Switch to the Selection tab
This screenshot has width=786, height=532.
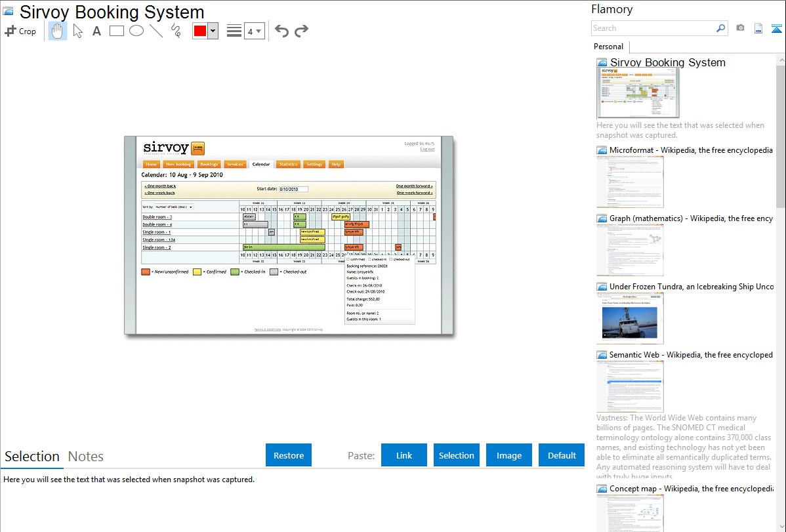point(32,457)
